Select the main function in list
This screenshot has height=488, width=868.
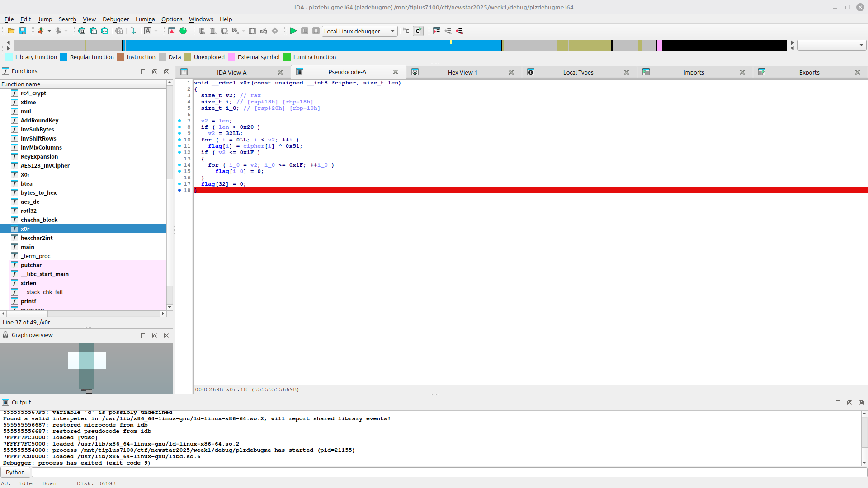[x=28, y=247]
